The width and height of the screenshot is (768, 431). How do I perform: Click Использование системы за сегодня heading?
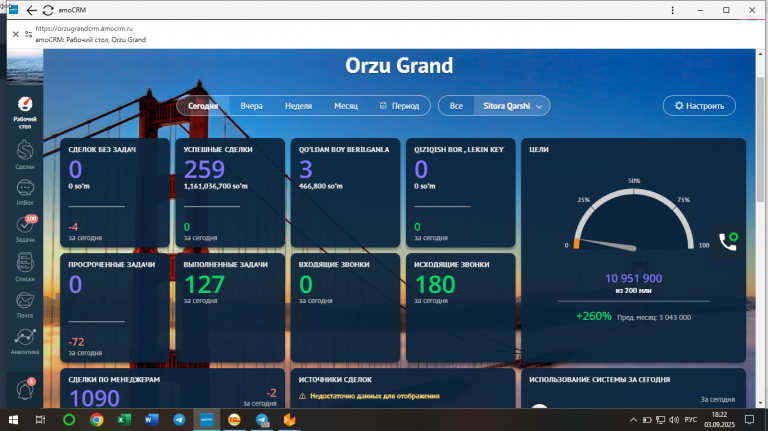600,380
